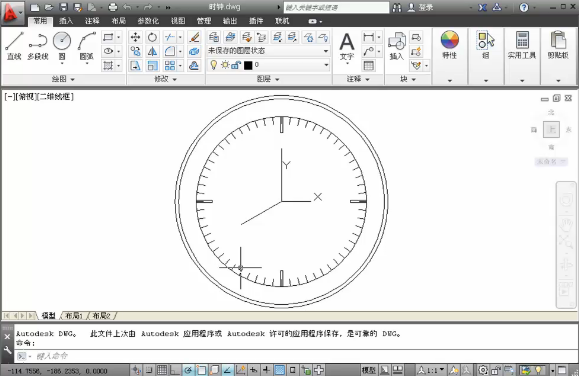Select the Pan hand in navigation bar
Viewport: 579px width, 376px height.
click(x=566, y=224)
